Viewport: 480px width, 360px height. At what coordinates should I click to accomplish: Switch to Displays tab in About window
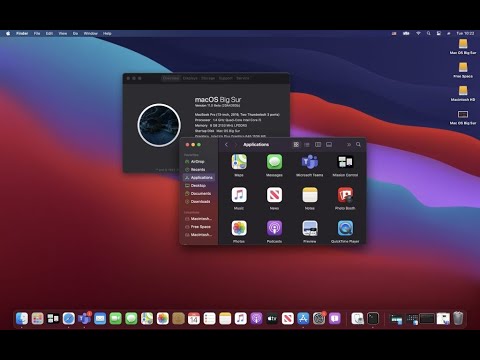190,78
